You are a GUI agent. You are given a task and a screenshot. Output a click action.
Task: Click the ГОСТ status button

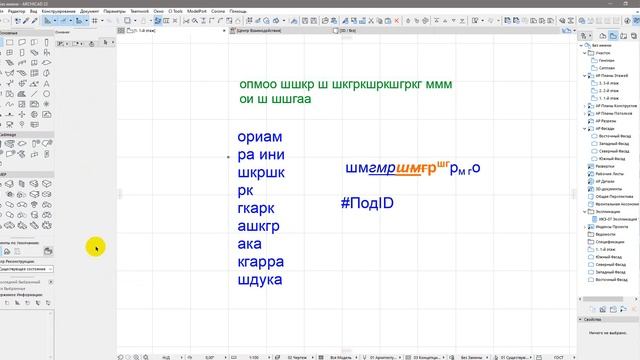(x=559, y=357)
